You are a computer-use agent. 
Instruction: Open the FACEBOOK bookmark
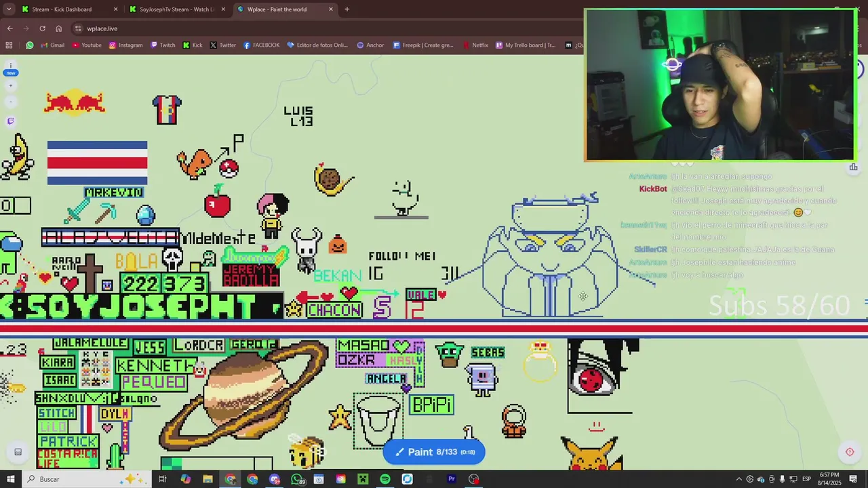click(261, 45)
